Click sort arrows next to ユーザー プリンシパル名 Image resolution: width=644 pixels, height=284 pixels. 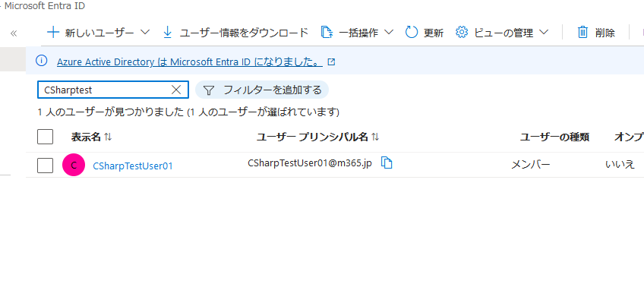coord(375,137)
